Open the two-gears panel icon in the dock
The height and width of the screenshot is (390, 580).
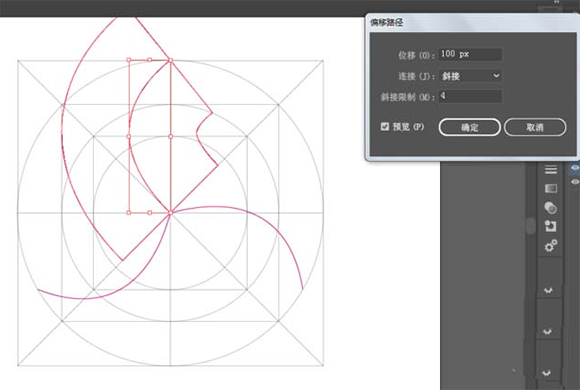tap(550, 246)
